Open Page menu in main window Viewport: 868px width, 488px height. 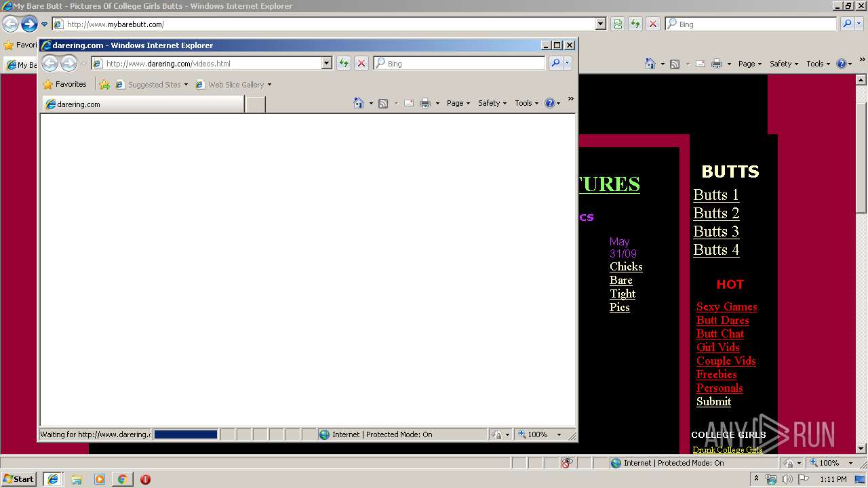750,64
